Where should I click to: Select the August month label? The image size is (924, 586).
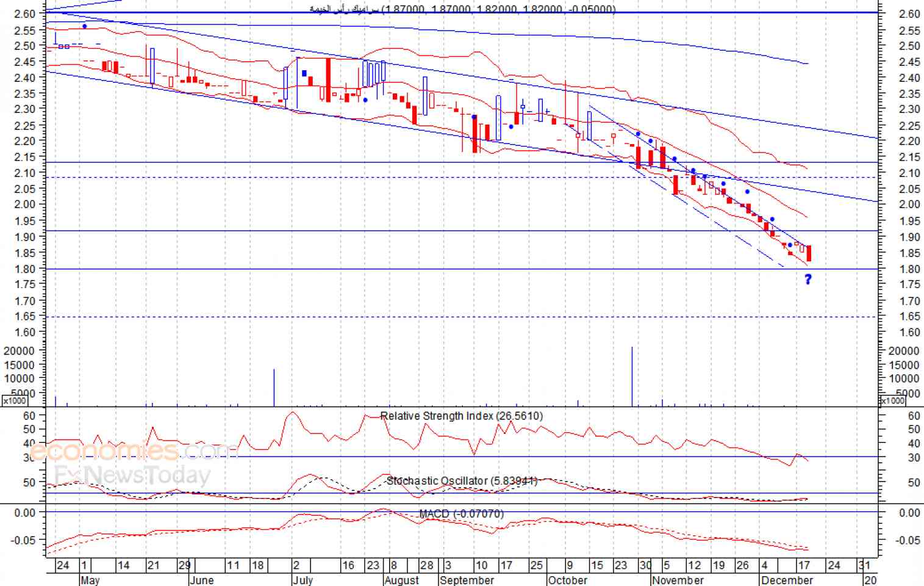402,580
